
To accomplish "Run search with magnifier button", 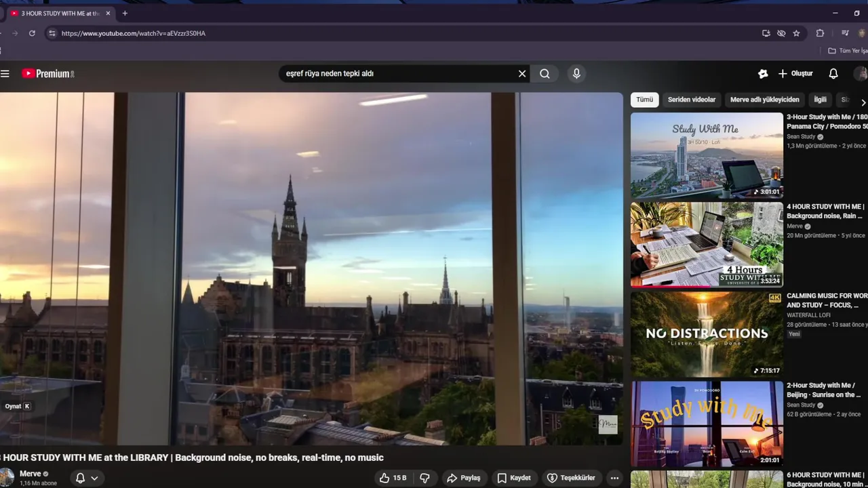I will coord(545,73).
